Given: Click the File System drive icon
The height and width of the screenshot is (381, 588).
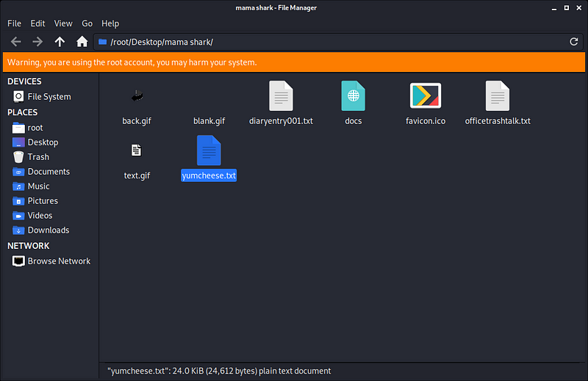Looking at the screenshot, I should tap(18, 97).
